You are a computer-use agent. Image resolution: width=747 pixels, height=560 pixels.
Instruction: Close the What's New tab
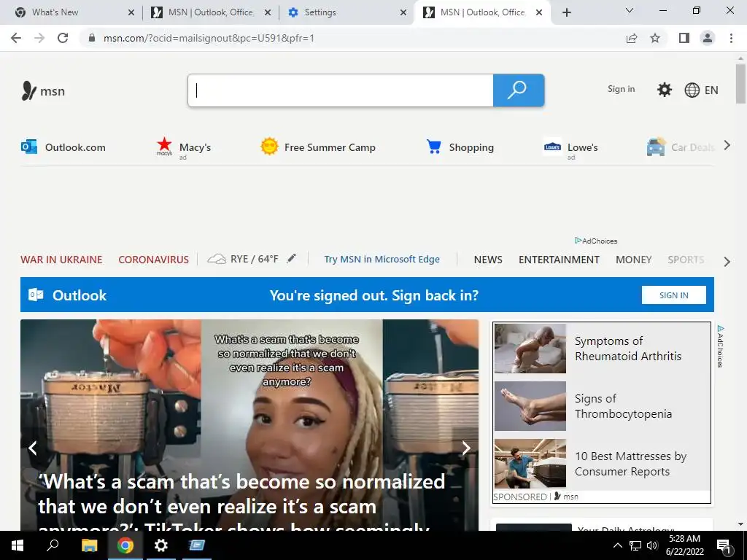pyautogui.click(x=131, y=12)
